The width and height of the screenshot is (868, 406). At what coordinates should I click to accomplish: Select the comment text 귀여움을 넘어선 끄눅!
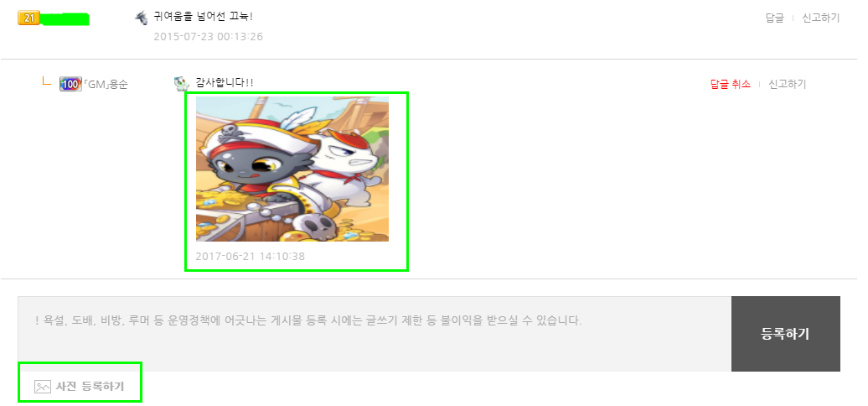pos(203,17)
